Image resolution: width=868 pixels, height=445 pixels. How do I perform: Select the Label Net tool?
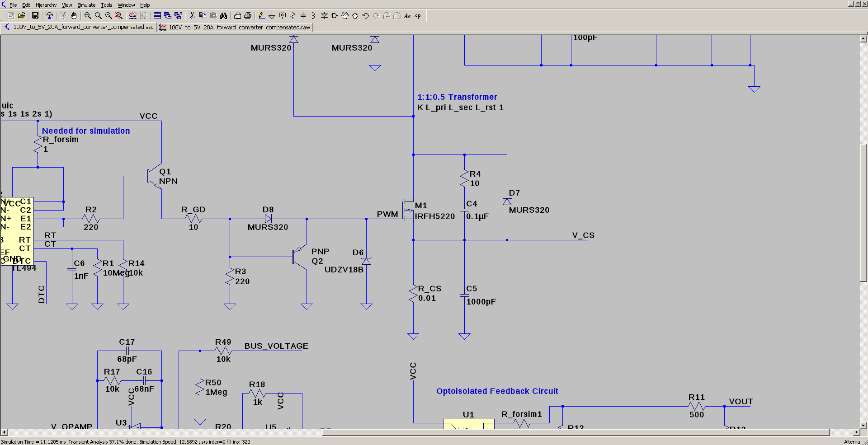tap(282, 16)
